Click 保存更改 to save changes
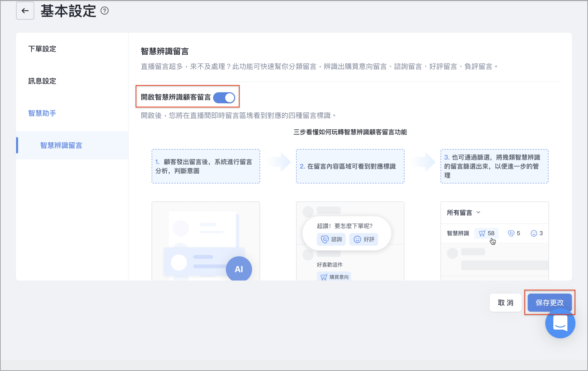 tap(550, 303)
